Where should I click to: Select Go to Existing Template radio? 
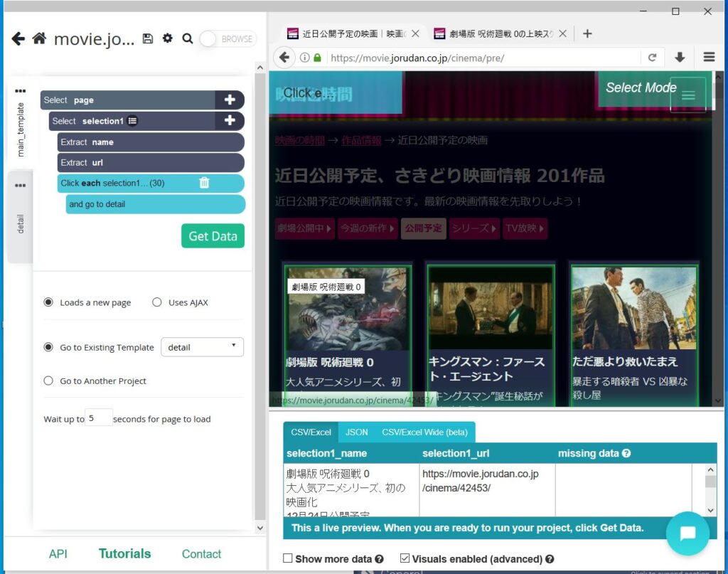[48, 347]
